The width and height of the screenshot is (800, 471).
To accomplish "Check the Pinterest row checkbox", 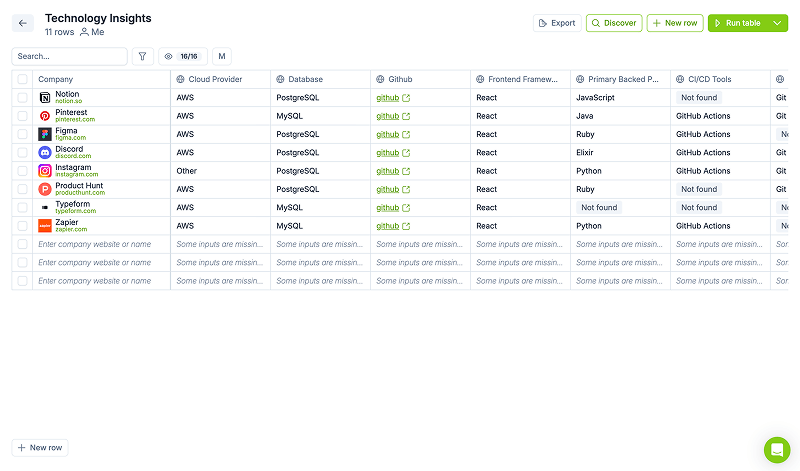I will [22, 116].
